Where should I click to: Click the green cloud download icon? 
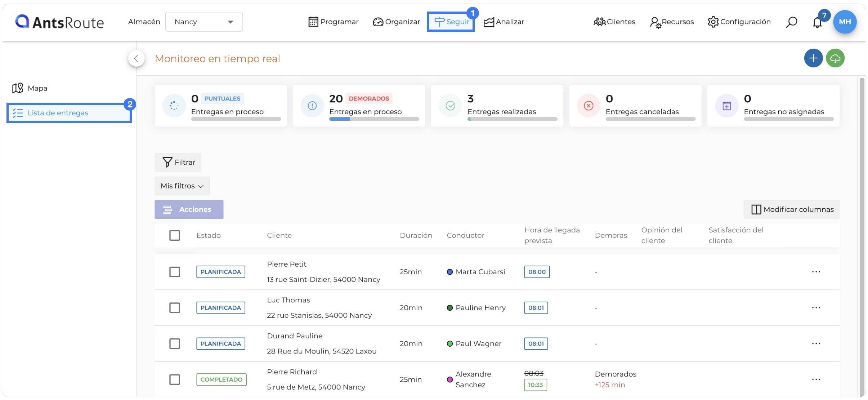(835, 58)
